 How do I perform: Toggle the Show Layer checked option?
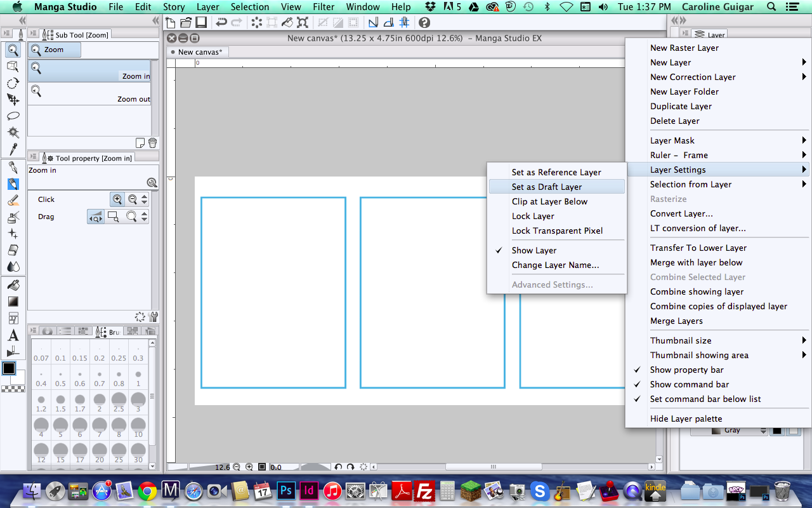pos(534,250)
